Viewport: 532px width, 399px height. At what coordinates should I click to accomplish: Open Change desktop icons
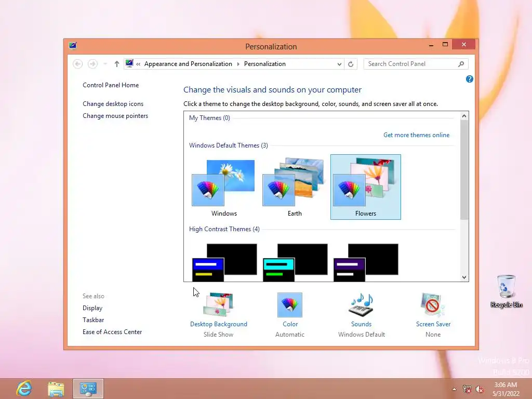click(113, 104)
